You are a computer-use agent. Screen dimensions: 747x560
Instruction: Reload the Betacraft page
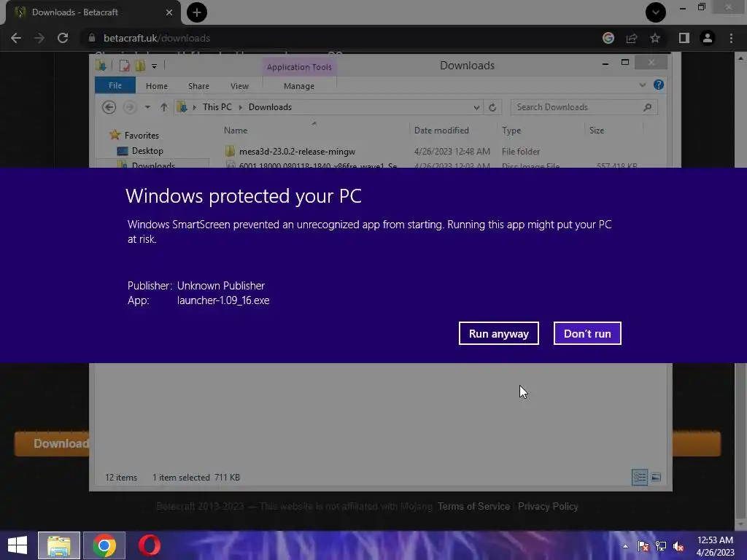pos(63,38)
